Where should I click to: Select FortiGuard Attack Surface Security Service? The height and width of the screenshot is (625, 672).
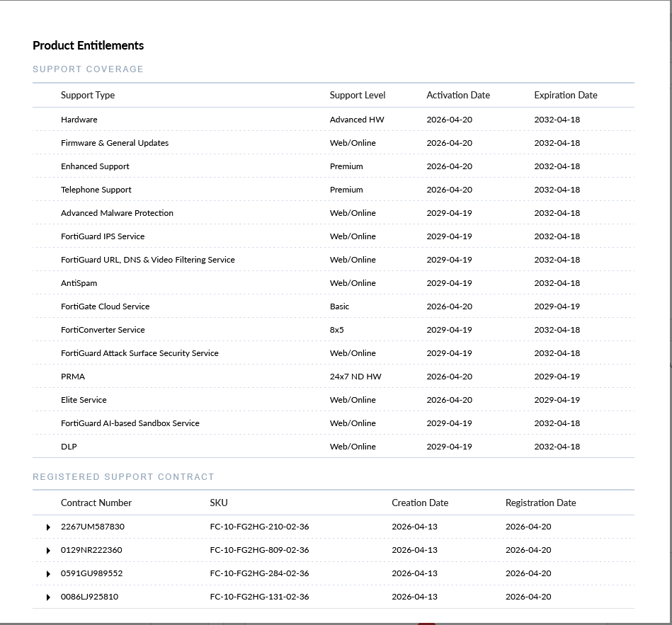click(x=334, y=353)
